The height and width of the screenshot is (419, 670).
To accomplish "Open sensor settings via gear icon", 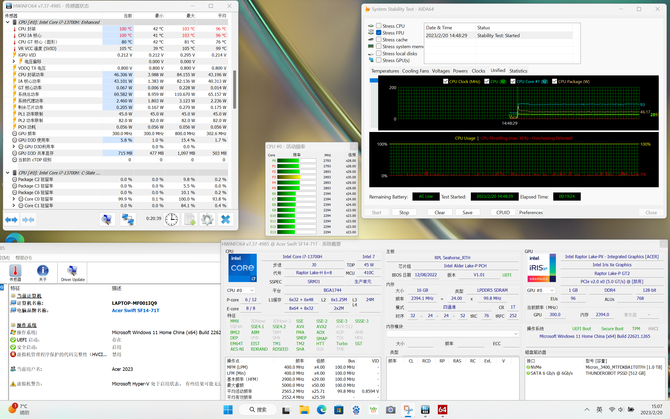I will (207, 219).
